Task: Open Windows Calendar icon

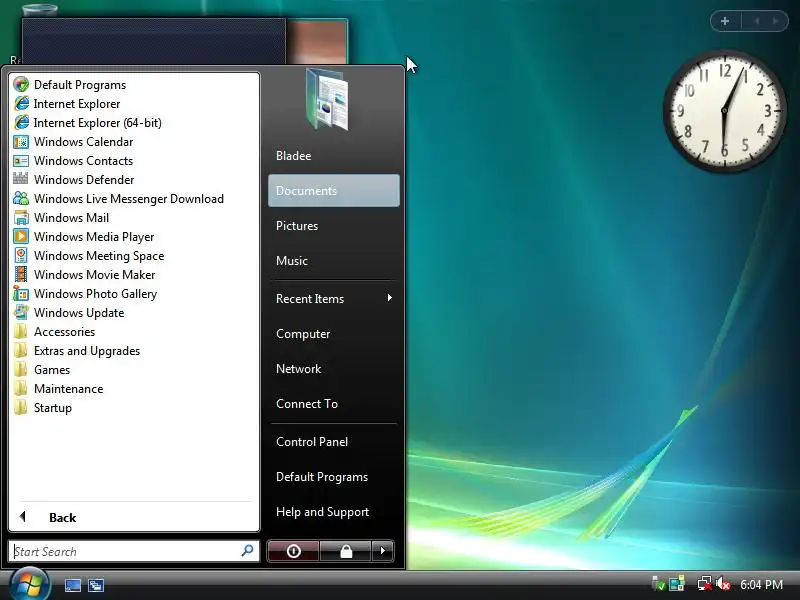Action: pos(21,142)
